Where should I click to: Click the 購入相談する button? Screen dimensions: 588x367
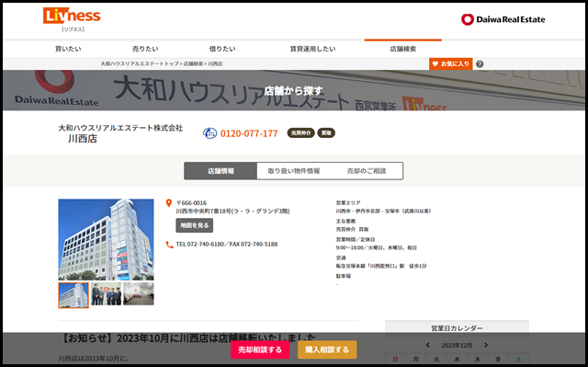point(327,350)
